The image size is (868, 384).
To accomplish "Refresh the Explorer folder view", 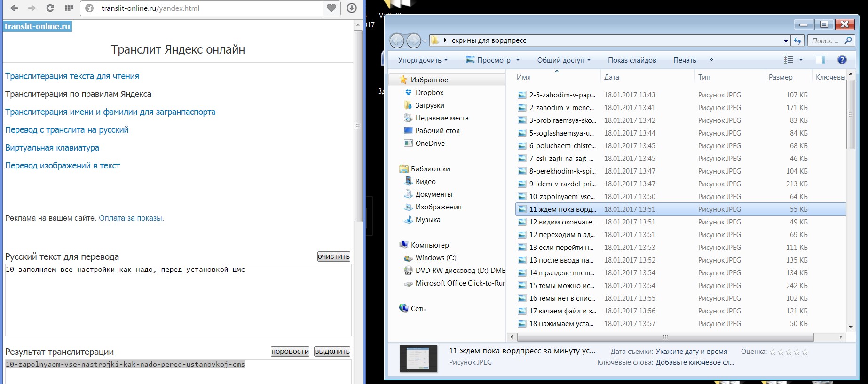I will 797,41.
